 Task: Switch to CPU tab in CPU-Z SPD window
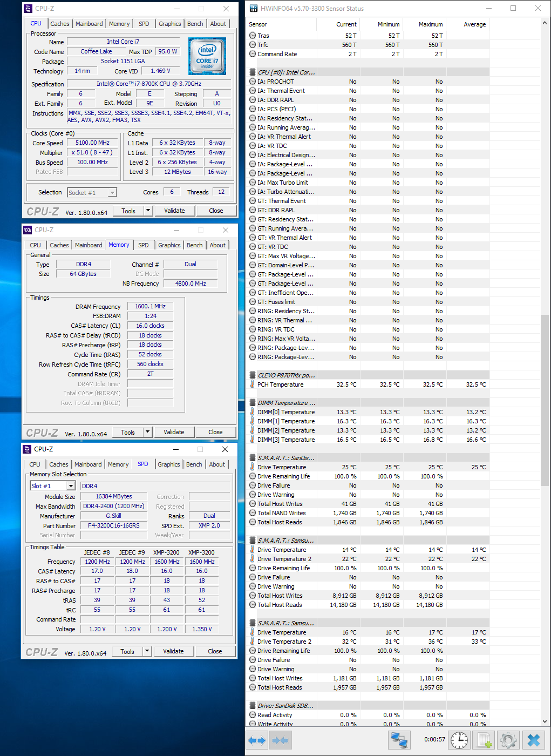(x=35, y=464)
